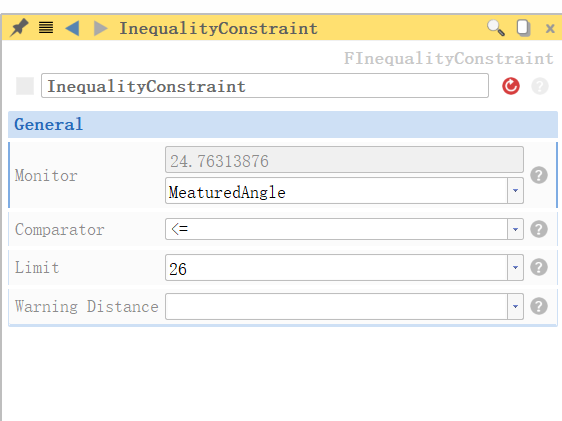The height and width of the screenshot is (421, 562).
Task: Click the Limit field containing 26
Action: (x=336, y=268)
